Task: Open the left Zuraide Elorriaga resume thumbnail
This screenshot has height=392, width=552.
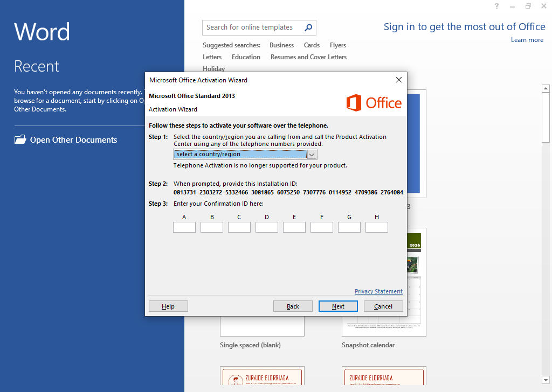Action: tap(262, 376)
